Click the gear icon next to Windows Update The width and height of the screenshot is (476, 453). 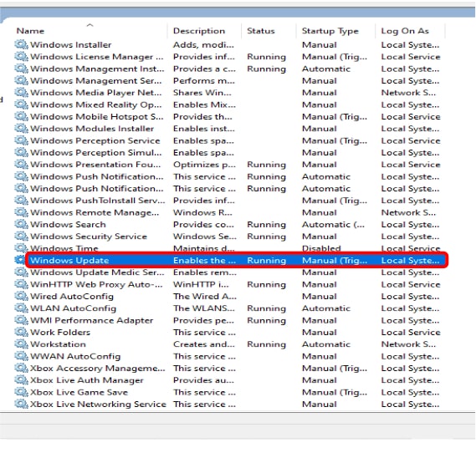[x=20, y=260]
